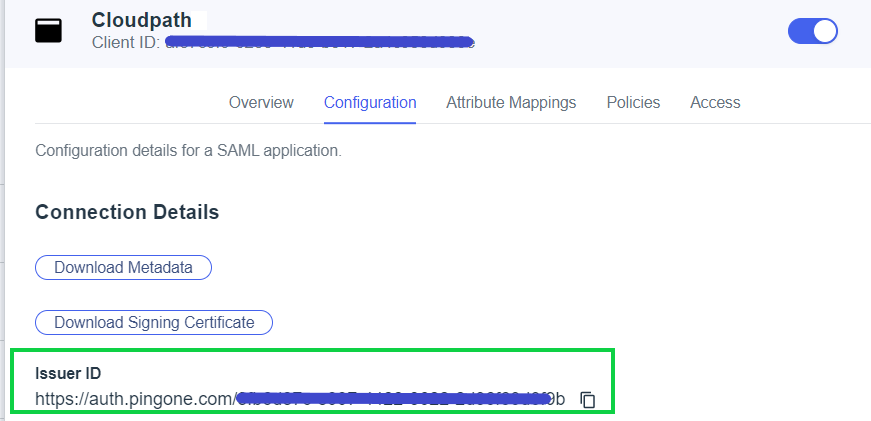871x421 pixels.
Task: Click the SAML application description text
Action: (188, 151)
